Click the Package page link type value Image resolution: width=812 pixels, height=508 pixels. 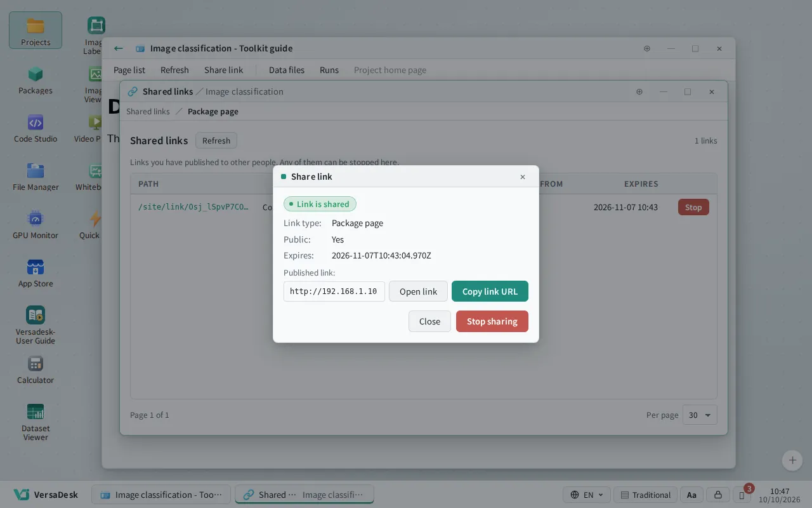point(357,223)
